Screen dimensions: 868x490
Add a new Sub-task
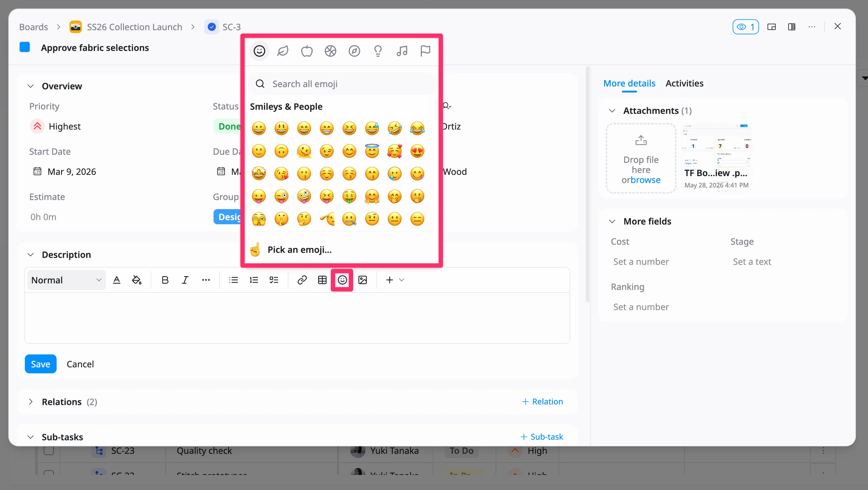(542, 437)
